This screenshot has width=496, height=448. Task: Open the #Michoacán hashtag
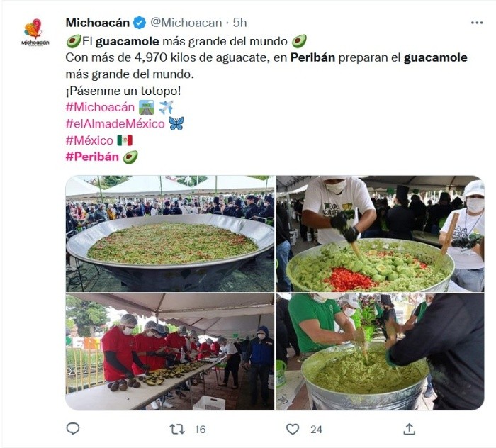[100, 107]
